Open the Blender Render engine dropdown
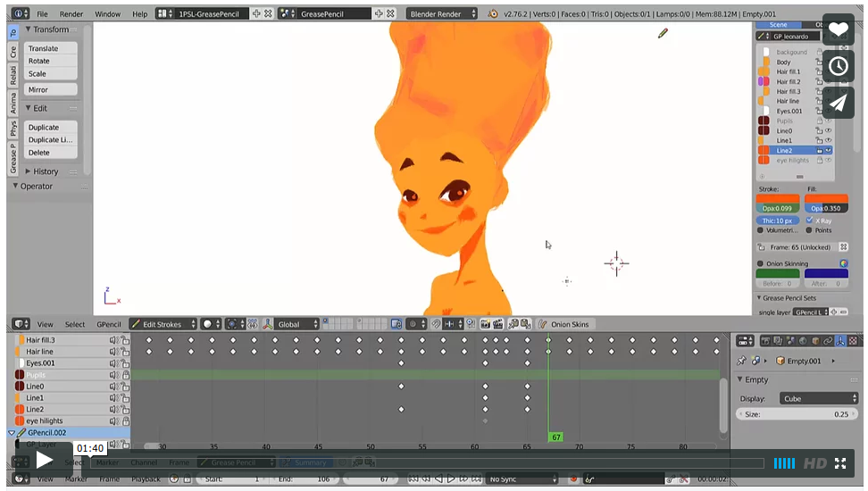Screen dimensions: 868x491 click(x=441, y=14)
